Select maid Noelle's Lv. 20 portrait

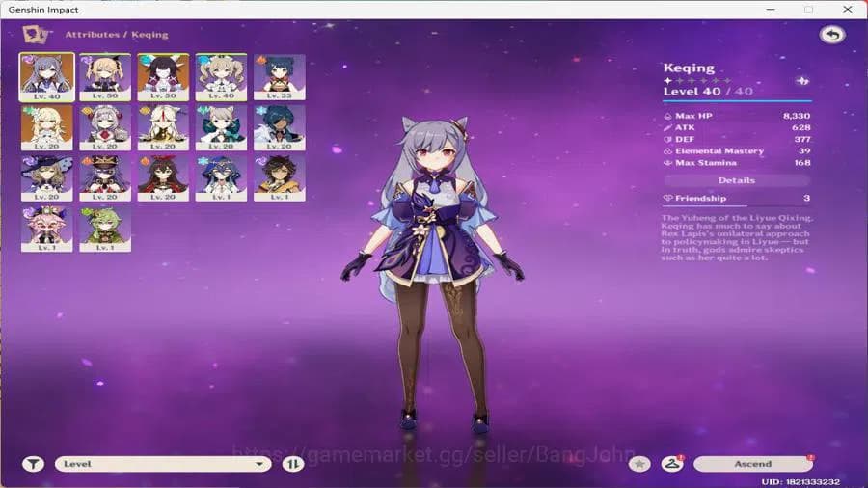[104, 128]
